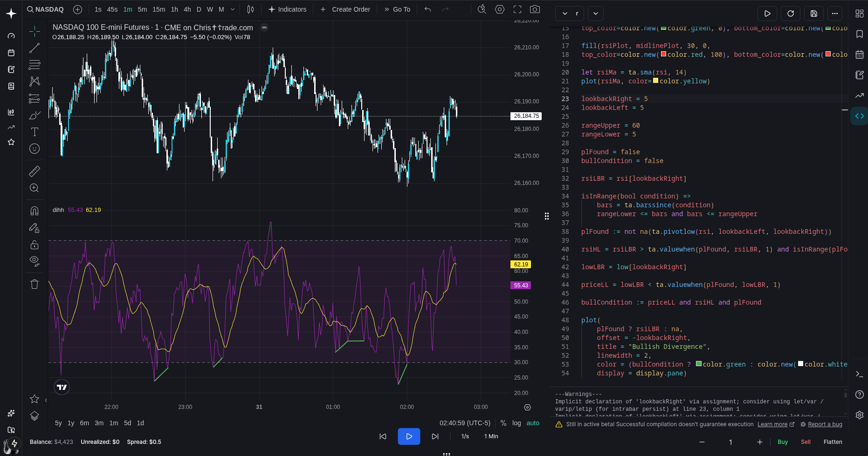Take a chart snapshot with camera icon
Image resolution: width=868 pixels, height=456 pixels.
535,9
